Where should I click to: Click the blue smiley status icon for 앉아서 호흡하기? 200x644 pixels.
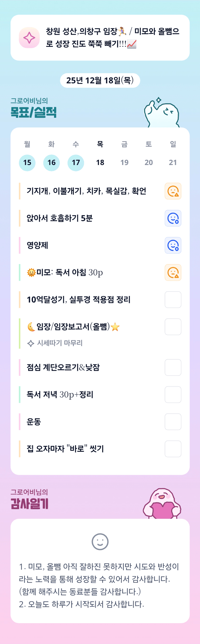pyautogui.click(x=173, y=218)
